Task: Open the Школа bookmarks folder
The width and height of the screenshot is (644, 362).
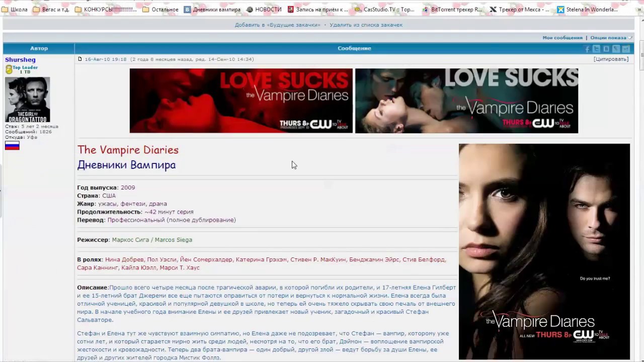Action: tap(15, 10)
